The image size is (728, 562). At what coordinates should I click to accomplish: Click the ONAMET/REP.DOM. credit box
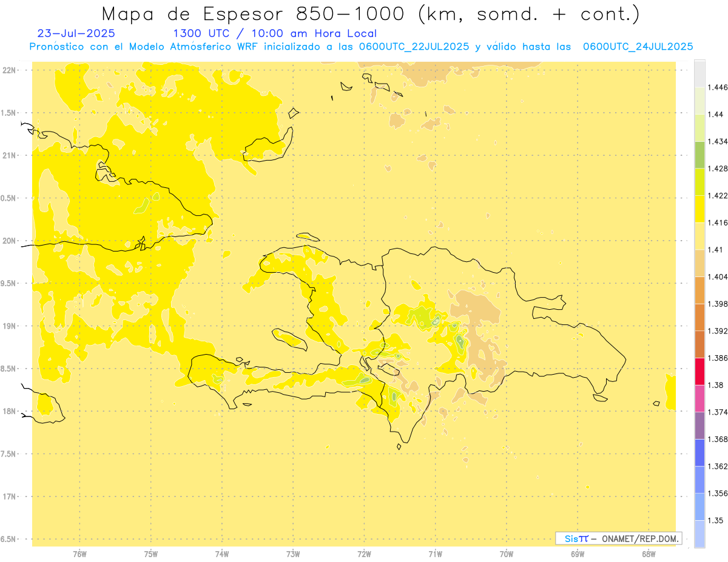coord(619,538)
